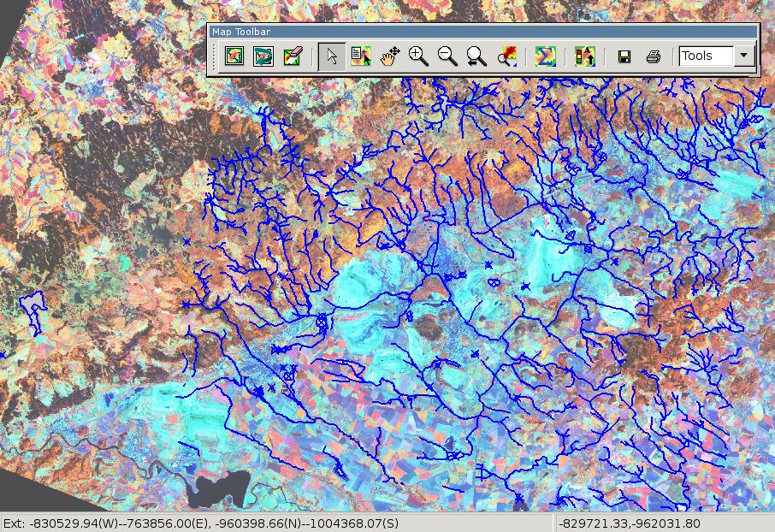Click the Zoom back icon
The height and width of the screenshot is (532, 775).
pyautogui.click(x=476, y=56)
